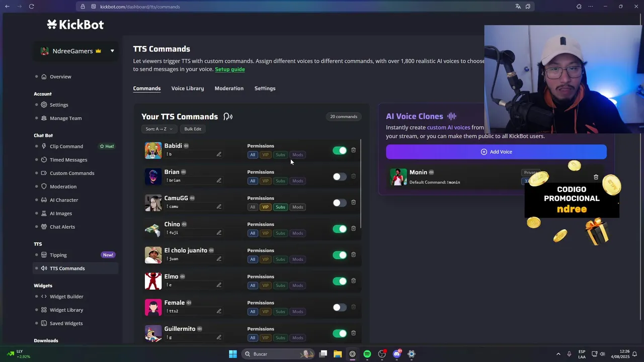Play preview of El cholo juanito voice

pyautogui.click(x=211, y=250)
